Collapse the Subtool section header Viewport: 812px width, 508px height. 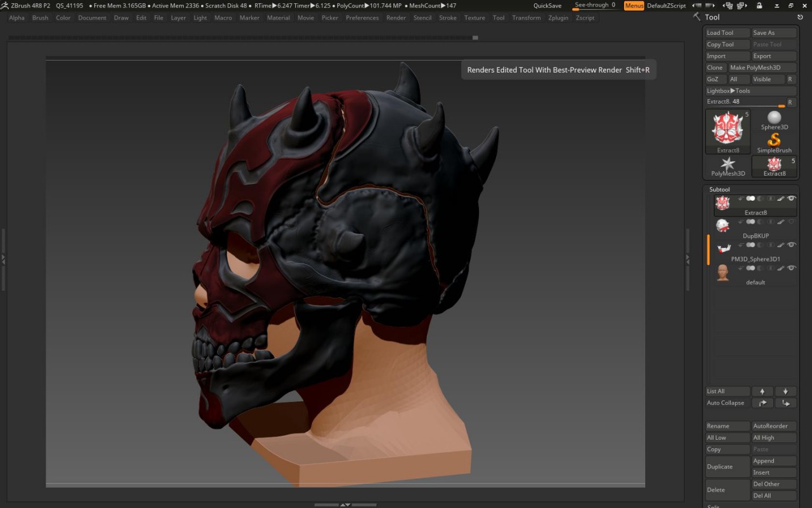[719, 189]
